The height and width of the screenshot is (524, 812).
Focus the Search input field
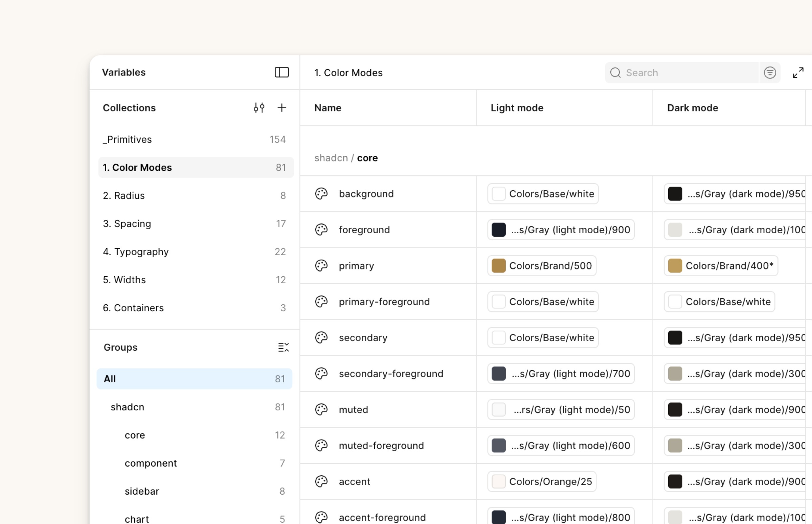682,72
